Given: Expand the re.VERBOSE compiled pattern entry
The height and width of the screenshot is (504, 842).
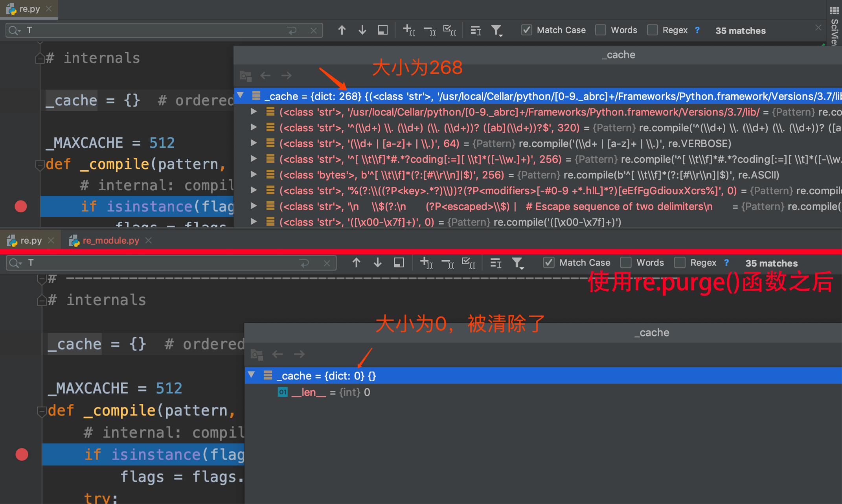Looking at the screenshot, I should pos(254,143).
